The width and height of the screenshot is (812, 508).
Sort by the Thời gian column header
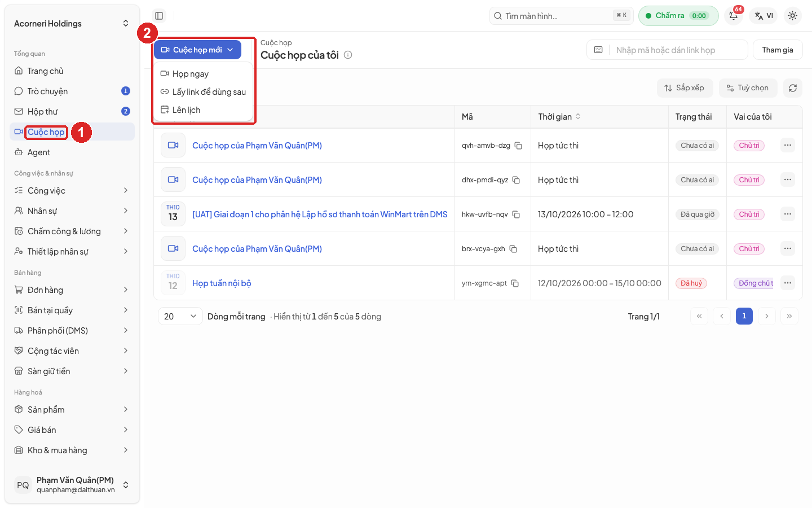pos(559,117)
